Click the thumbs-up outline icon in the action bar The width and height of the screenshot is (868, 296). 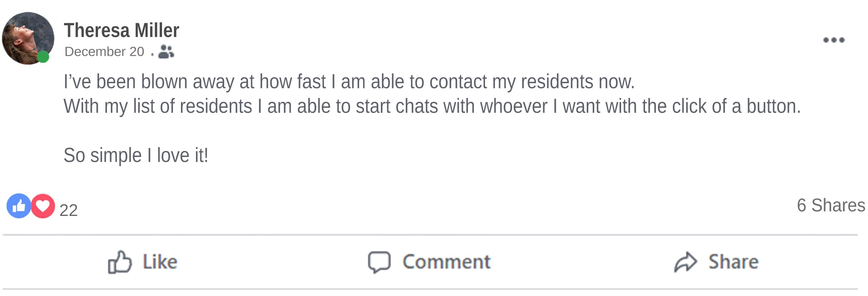120,262
